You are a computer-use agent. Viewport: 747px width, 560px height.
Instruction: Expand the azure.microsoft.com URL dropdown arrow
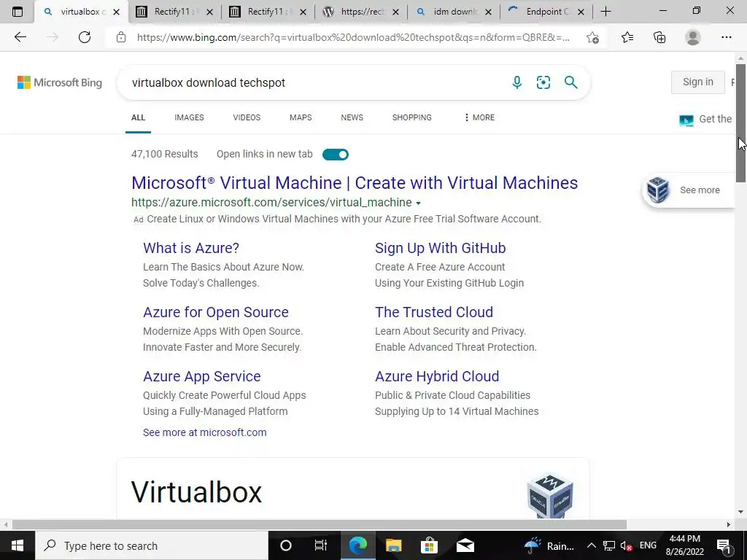418,203
